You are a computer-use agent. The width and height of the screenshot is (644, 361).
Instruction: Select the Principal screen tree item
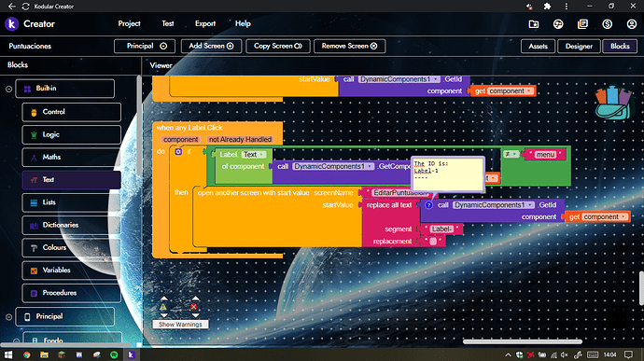click(65, 316)
